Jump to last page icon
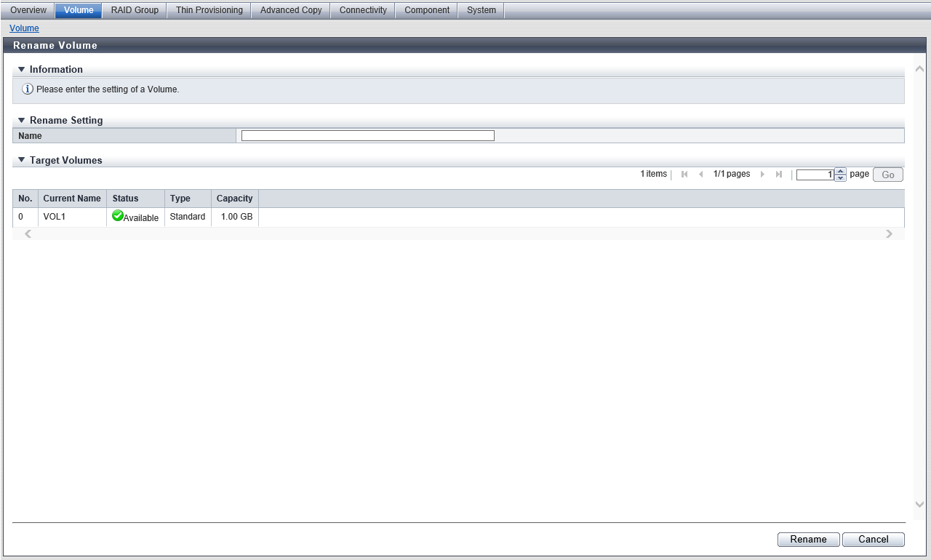Image resolution: width=931 pixels, height=560 pixels. tap(779, 175)
